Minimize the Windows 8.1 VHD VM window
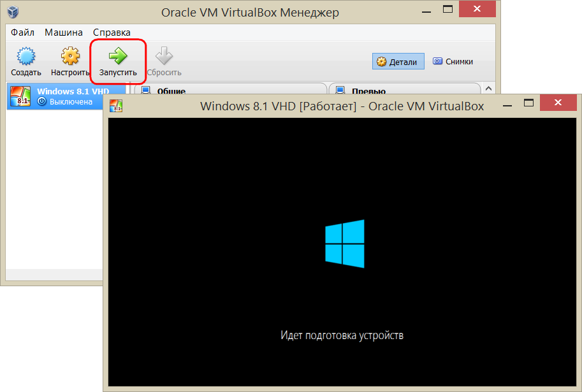This screenshot has width=582, height=392. tap(507, 106)
